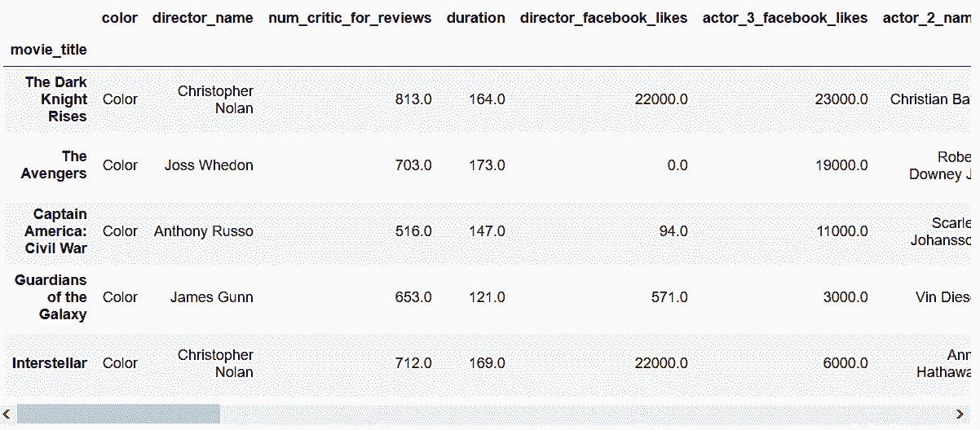Click the duration column header

pyautogui.click(x=476, y=18)
